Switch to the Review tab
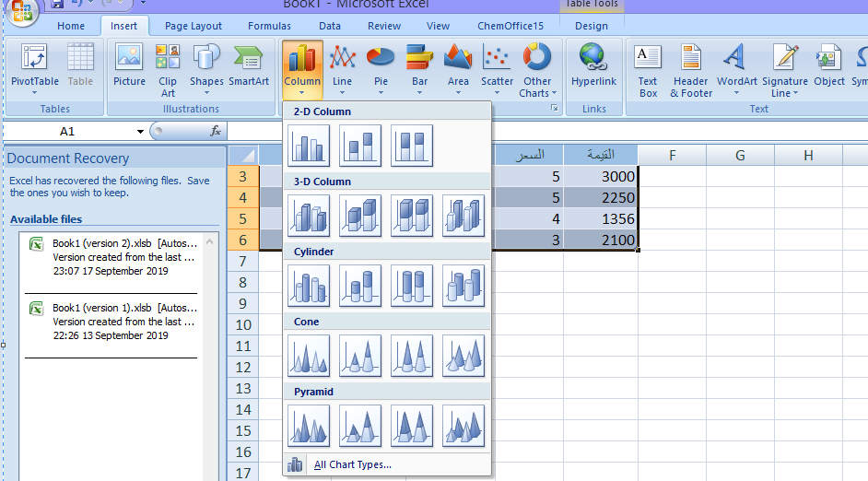Image resolution: width=868 pixels, height=481 pixels. click(384, 26)
